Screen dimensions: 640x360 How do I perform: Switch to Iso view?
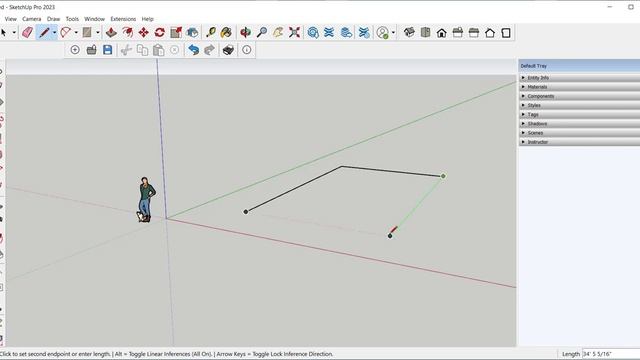(409, 32)
